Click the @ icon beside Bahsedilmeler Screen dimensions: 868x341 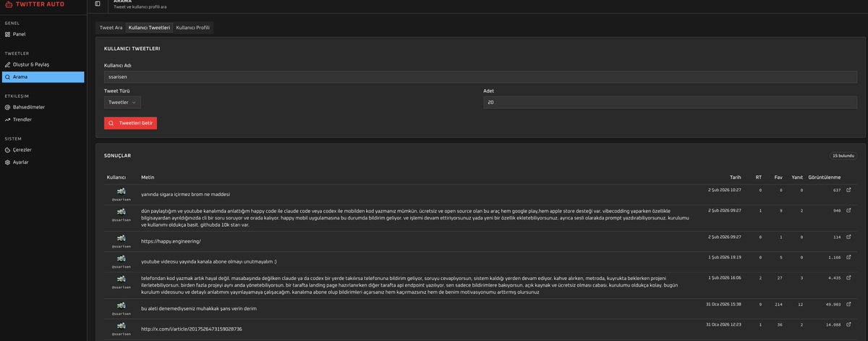7,107
